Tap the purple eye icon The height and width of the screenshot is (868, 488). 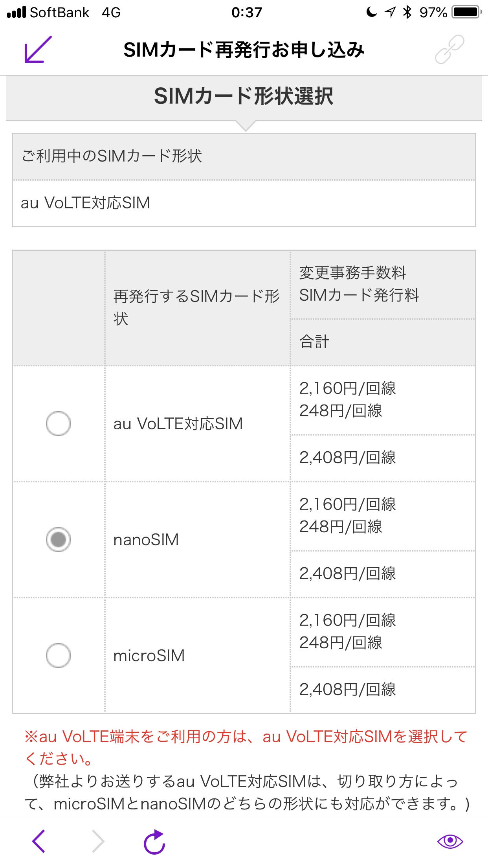point(450,841)
